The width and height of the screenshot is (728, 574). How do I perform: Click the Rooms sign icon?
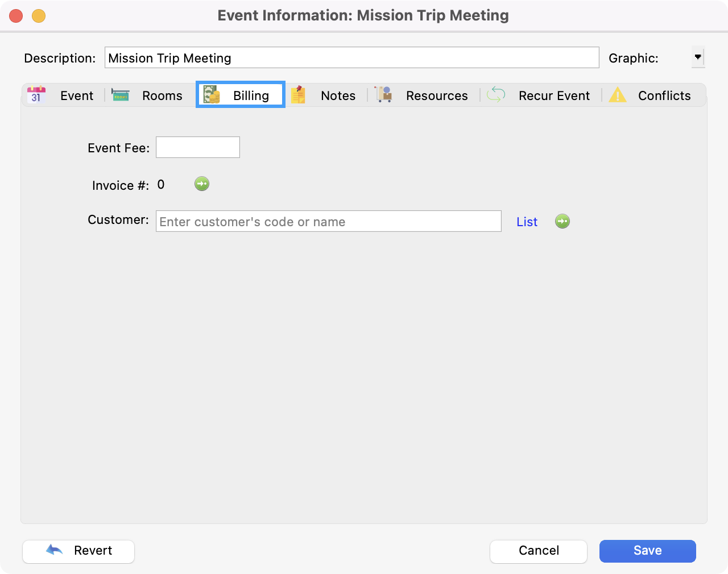click(121, 95)
